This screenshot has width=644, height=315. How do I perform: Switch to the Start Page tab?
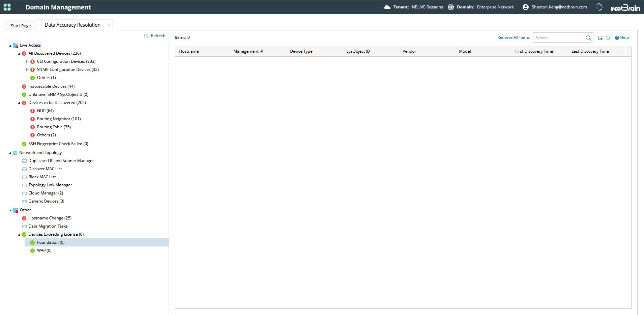[x=21, y=26]
